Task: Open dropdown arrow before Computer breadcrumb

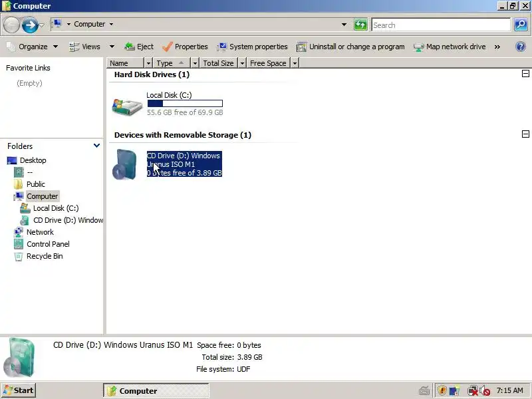Action: click(x=68, y=24)
